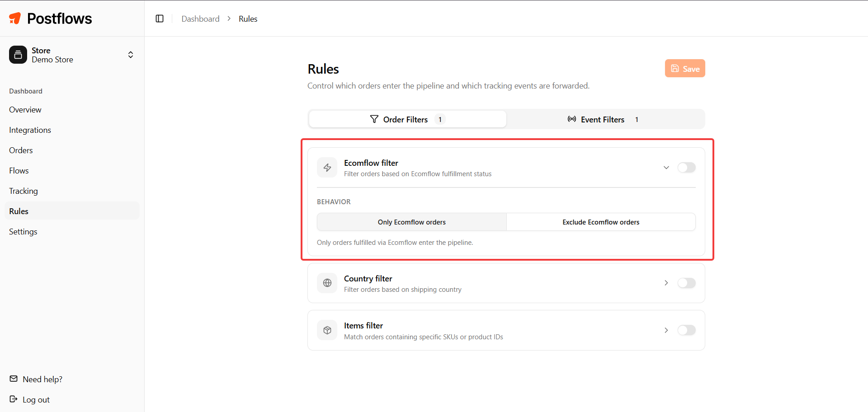
Task: Switch to the Order Filters tab
Action: tap(407, 119)
